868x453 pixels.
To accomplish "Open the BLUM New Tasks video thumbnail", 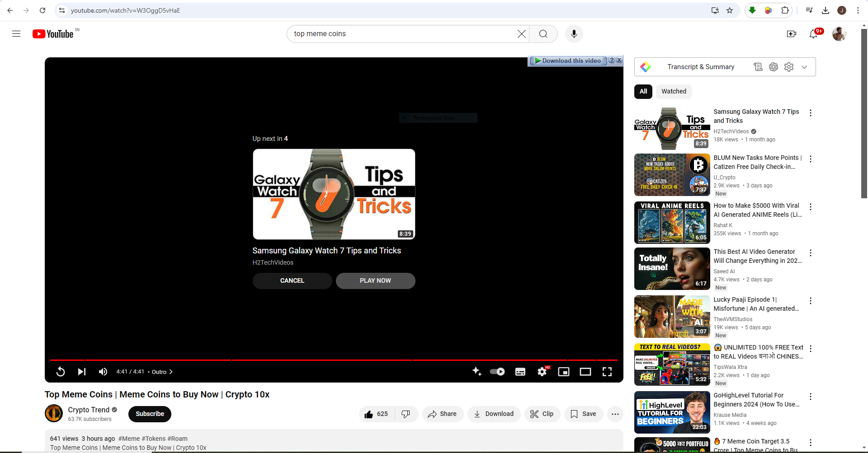I will 672,175.
